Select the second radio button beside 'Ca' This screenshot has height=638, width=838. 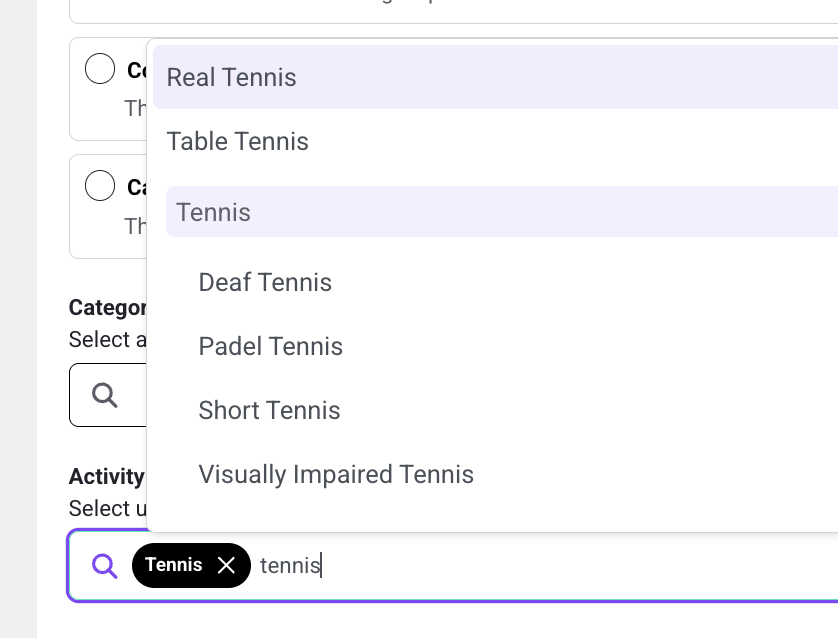tap(100, 185)
